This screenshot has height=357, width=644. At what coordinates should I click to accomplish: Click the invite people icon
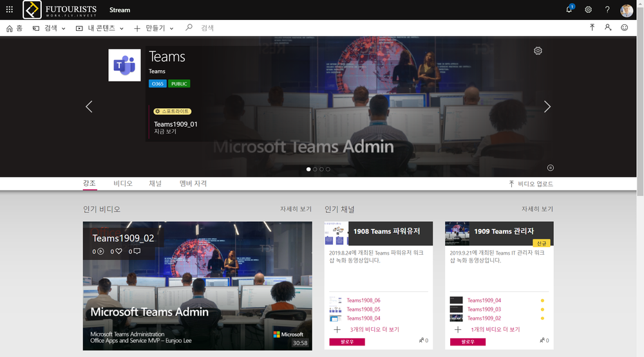(608, 28)
